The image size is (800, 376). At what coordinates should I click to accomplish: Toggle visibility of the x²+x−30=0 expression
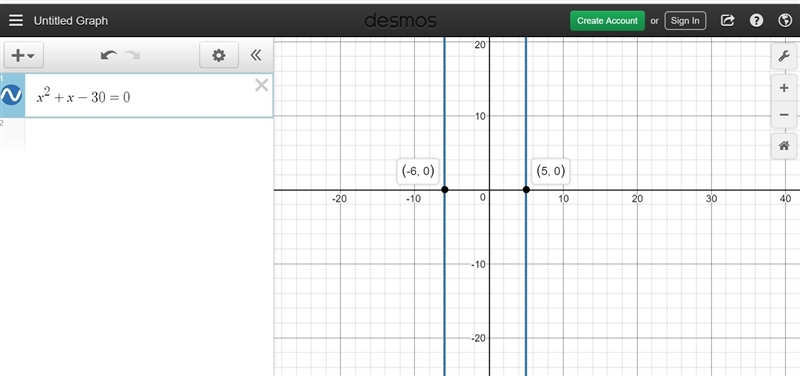(11, 95)
